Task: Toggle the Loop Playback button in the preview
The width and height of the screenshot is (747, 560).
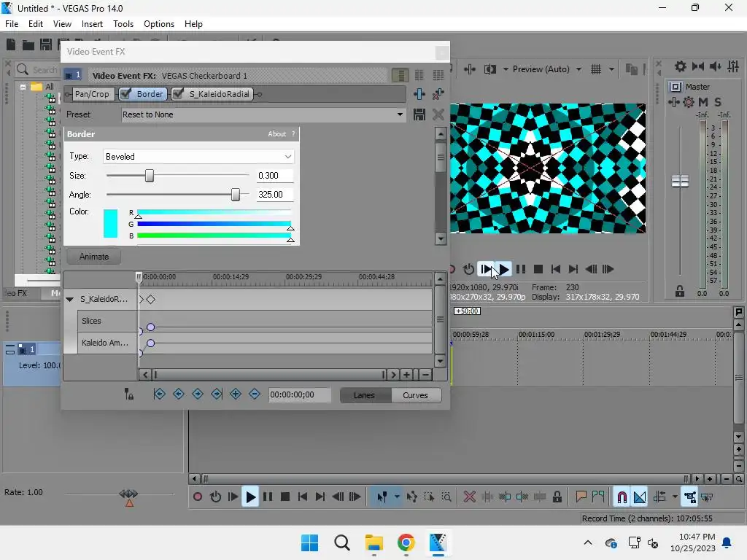Action: (x=469, y=270)
